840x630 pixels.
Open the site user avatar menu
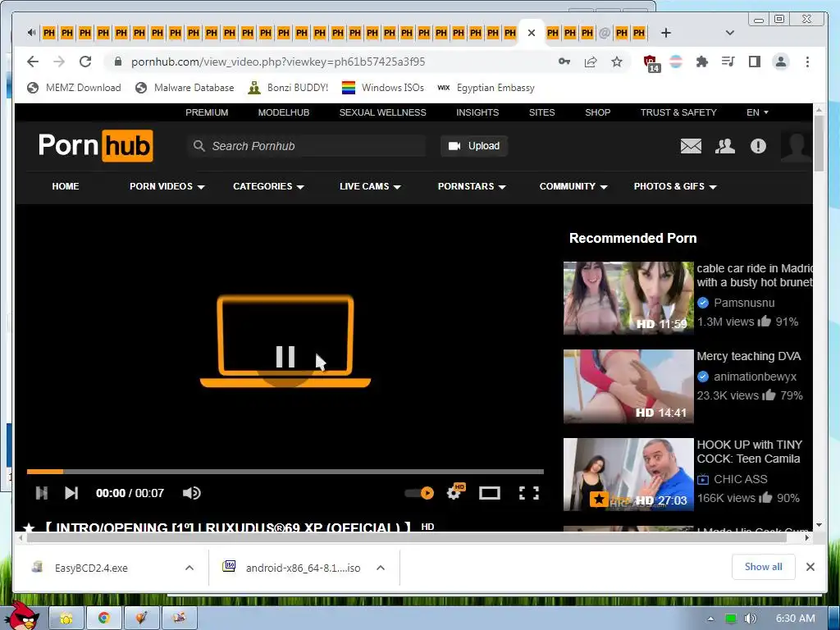click(x=796, y=146)
